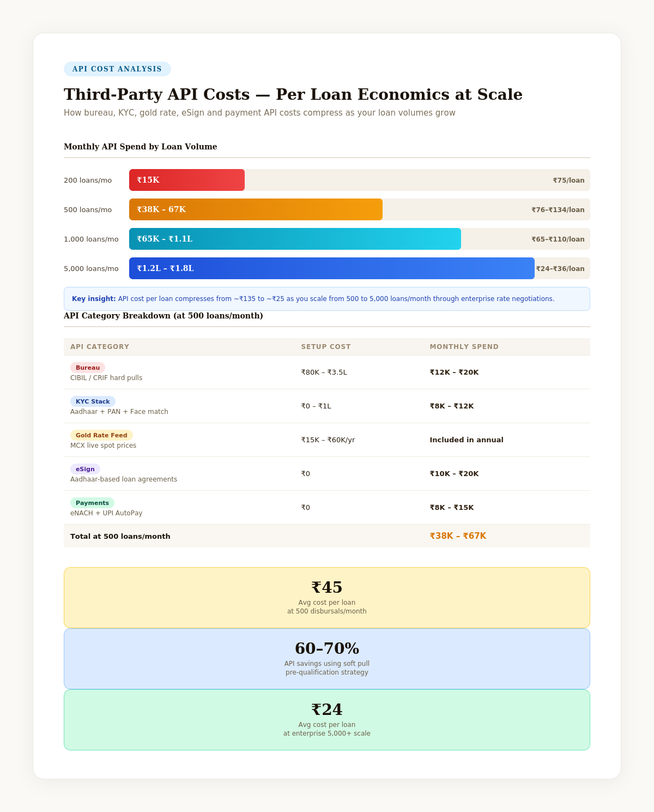Viewport: 654px width, 812px height.
Task: Click the Payments row ₹0 setup cost
Action: [306, 508]
